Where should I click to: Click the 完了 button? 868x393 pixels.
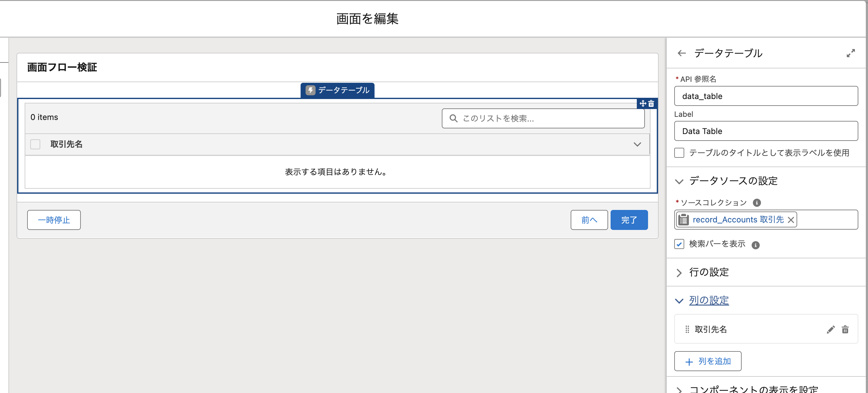[629, 220]
